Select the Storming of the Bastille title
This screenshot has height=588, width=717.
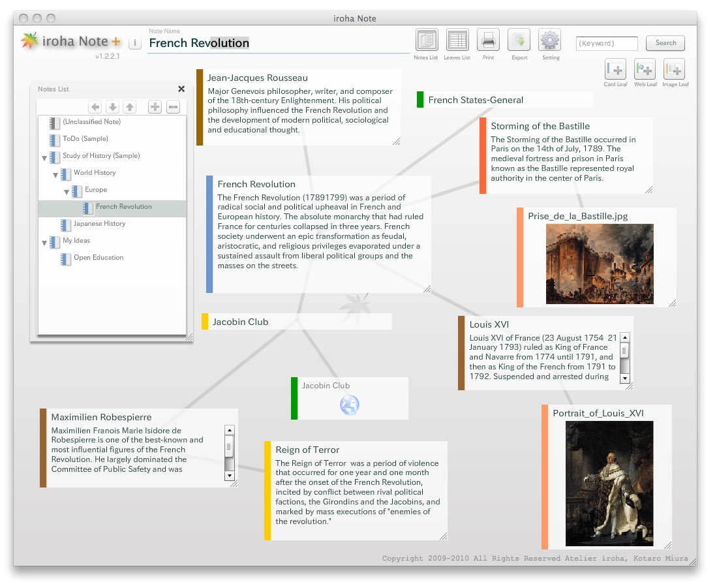[x=540, y=126]
